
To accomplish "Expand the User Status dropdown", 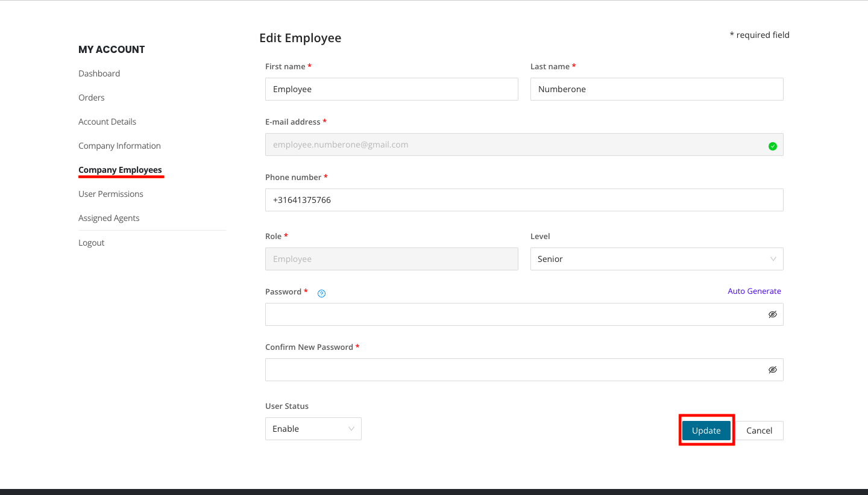I will tap(313, 429).
